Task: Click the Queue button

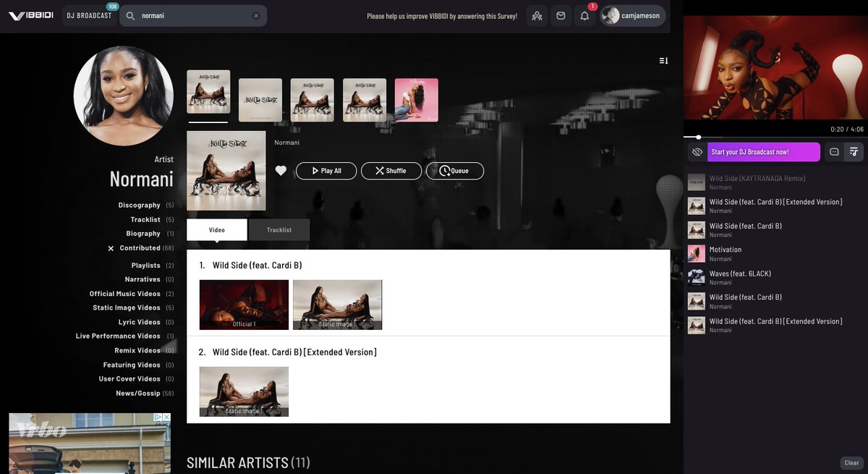Action: [455, 171]
